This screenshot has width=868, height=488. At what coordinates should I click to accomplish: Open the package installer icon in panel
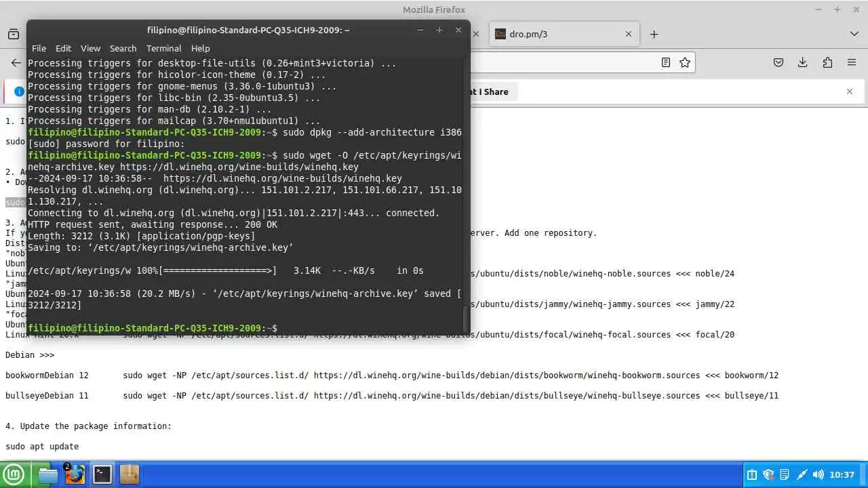point(129,474)
